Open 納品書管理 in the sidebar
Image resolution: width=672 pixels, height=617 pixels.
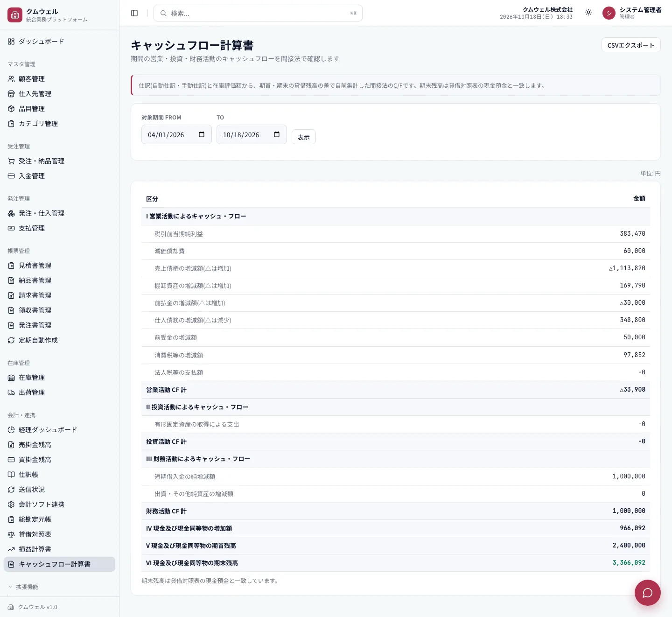[x=59, y=280]
